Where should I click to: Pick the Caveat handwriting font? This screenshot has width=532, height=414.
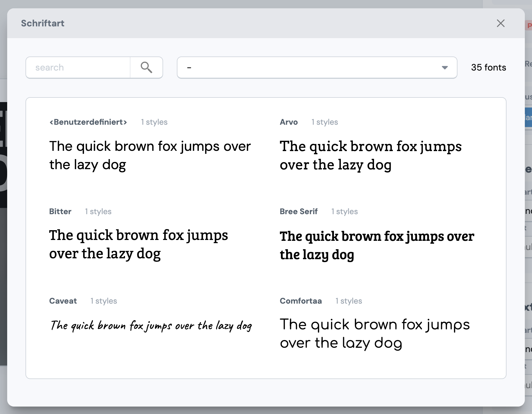[63, 301]
